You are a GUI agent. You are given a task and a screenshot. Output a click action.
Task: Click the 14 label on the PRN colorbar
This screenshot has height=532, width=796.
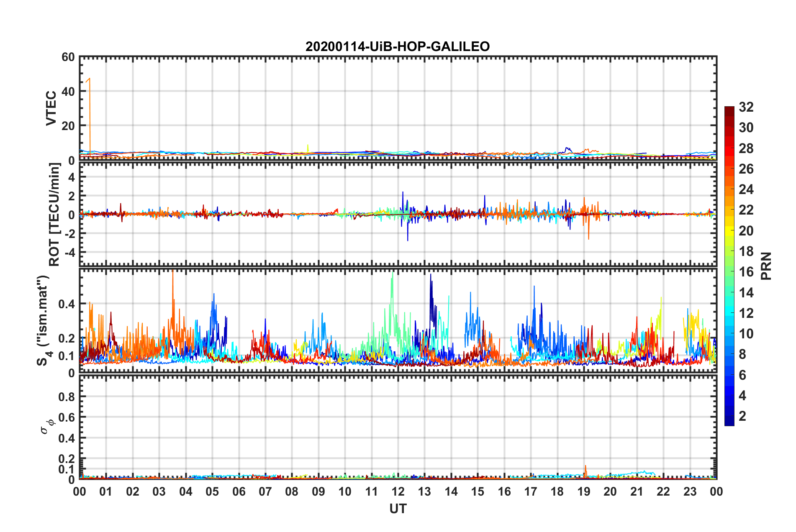746,293
